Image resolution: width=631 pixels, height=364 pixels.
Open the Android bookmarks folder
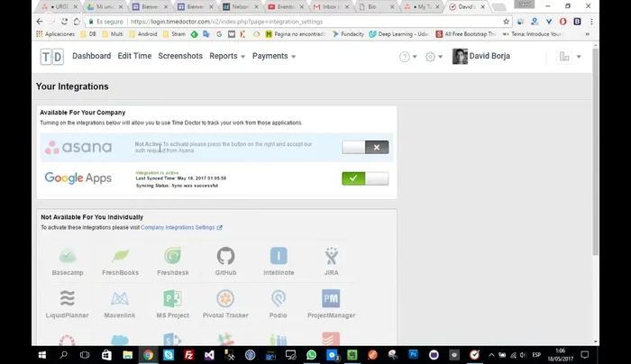click(x=143, y=34)
